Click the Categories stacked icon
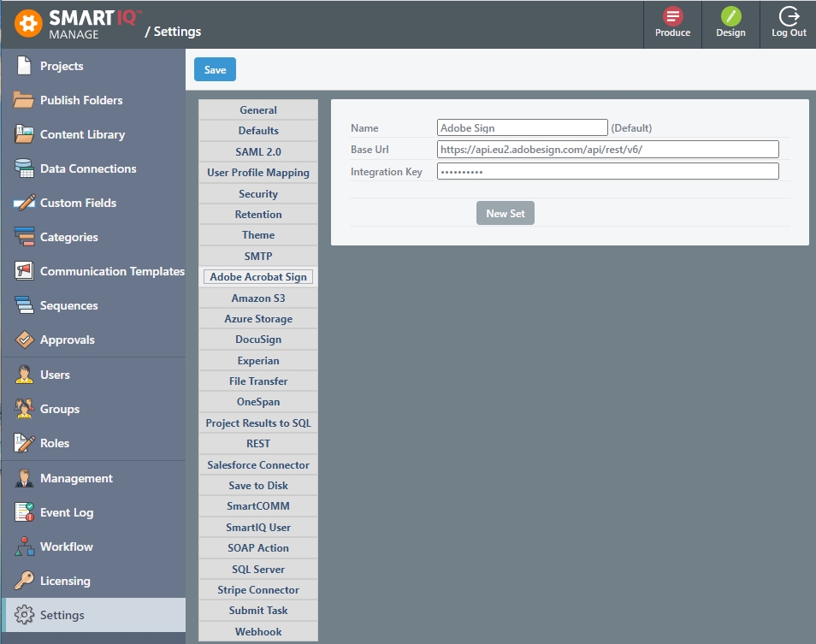Image resolution: width=816 pixels, height=644 pixels. pos(24,237)
